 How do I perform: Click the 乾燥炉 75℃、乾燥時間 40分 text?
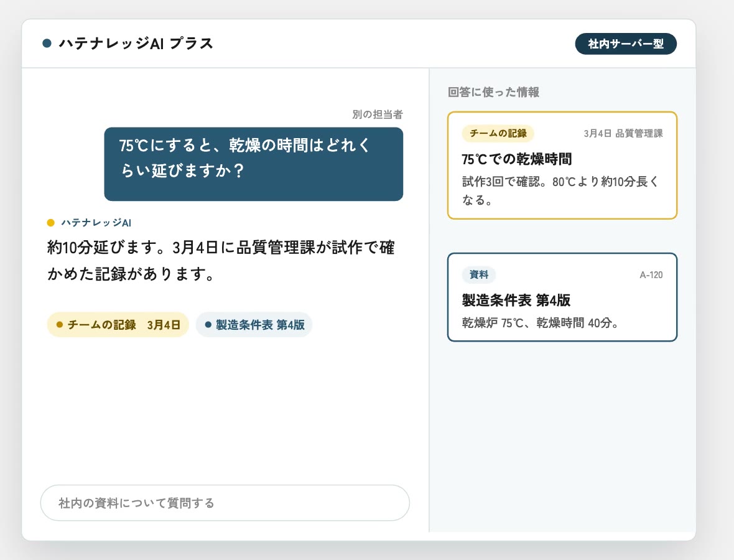click(x=540, y=323)
